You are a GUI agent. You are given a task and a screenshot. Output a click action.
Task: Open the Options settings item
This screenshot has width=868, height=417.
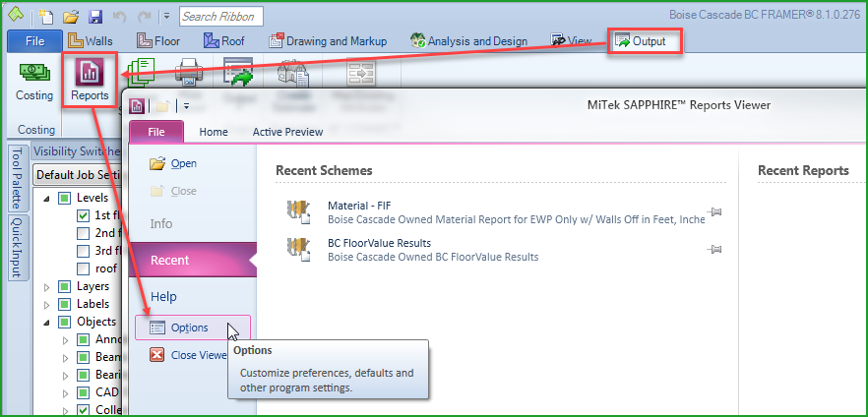point(193,328)
